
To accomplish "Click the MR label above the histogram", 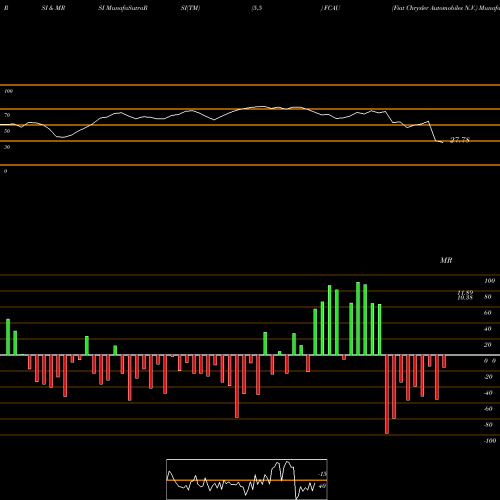I will 446,260.
